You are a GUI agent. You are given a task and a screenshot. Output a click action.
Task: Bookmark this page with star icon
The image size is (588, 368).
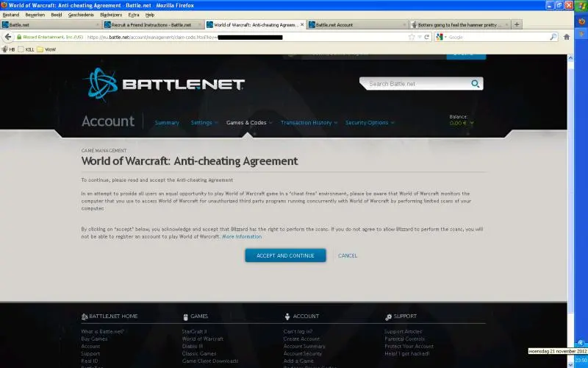[x=412, y=37]
